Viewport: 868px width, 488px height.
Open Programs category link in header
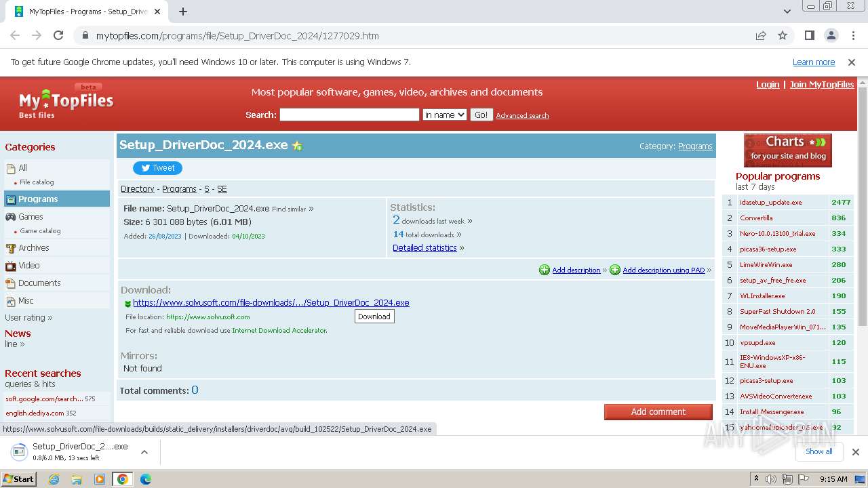pyautogui.click(x=695, y=146)
